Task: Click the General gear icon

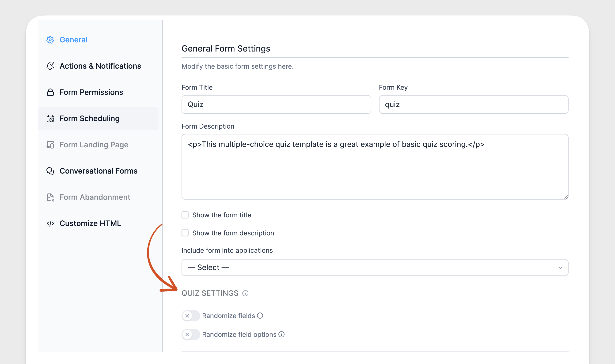Action: click(x=50, y=40)
